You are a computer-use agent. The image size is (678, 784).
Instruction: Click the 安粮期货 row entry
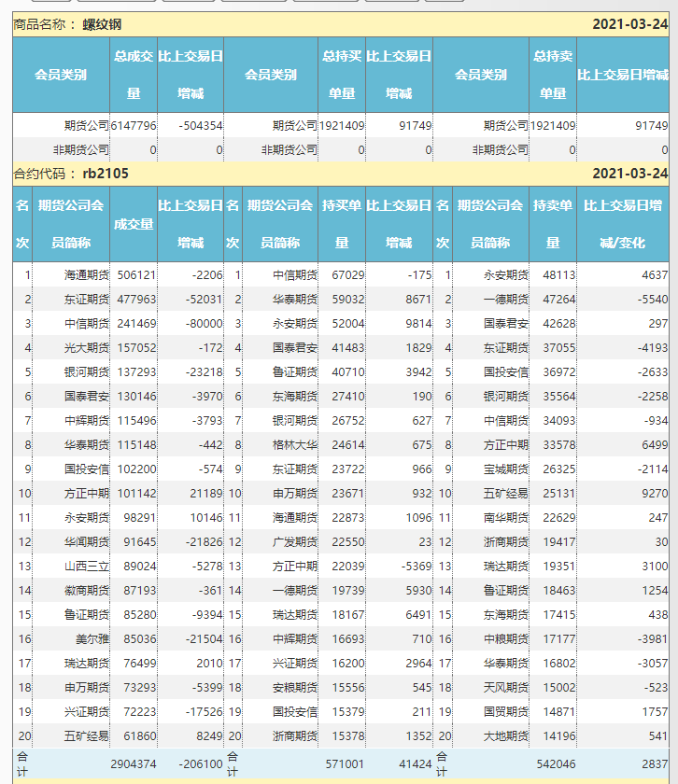295,687
